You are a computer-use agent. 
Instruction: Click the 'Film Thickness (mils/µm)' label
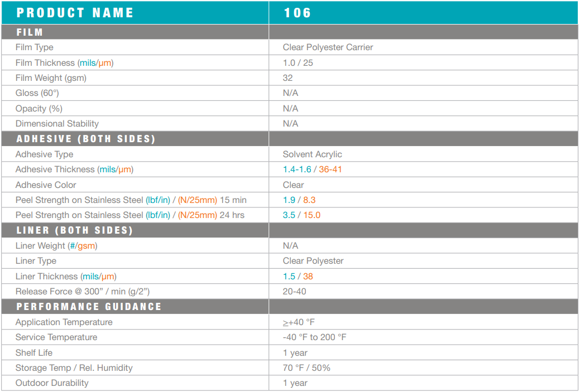(x=64, y=63)
